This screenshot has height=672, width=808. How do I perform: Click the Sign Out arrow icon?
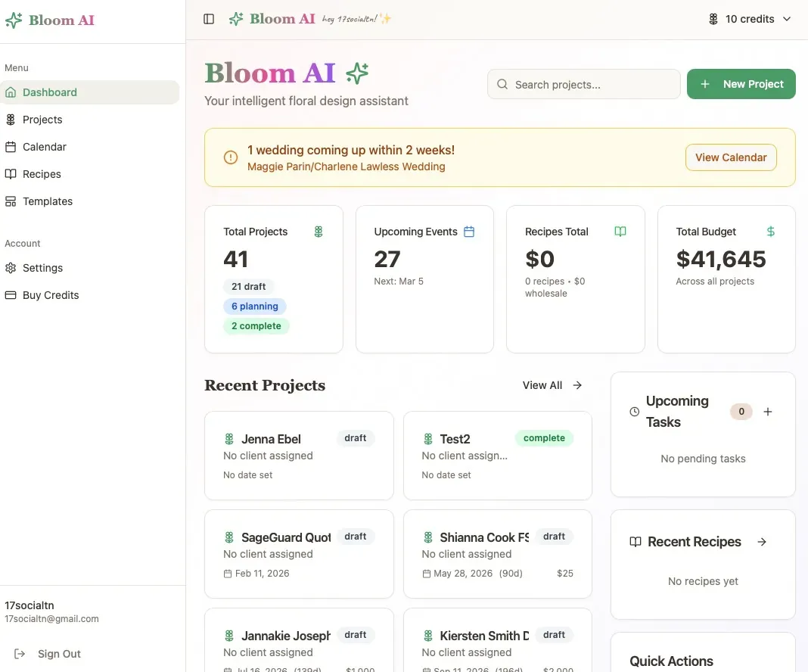pos(20,654)
